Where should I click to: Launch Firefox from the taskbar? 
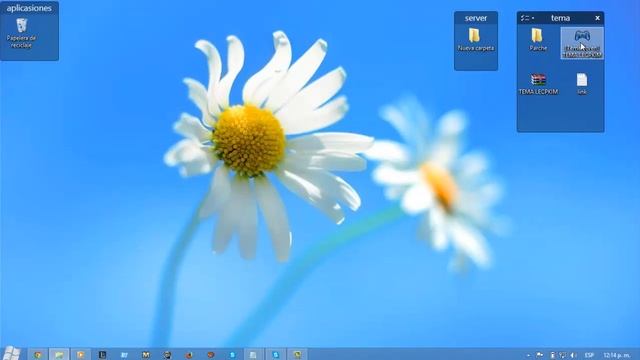point(189,355)
